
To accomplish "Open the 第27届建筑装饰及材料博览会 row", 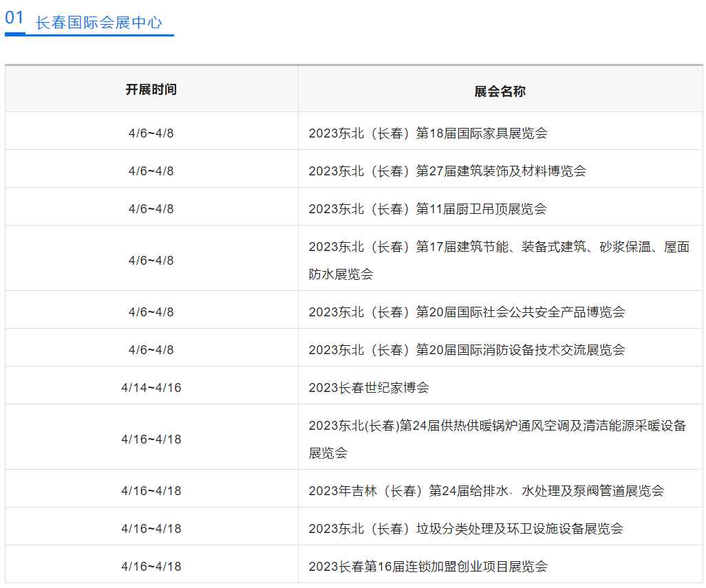I will [x=447, y=171].
